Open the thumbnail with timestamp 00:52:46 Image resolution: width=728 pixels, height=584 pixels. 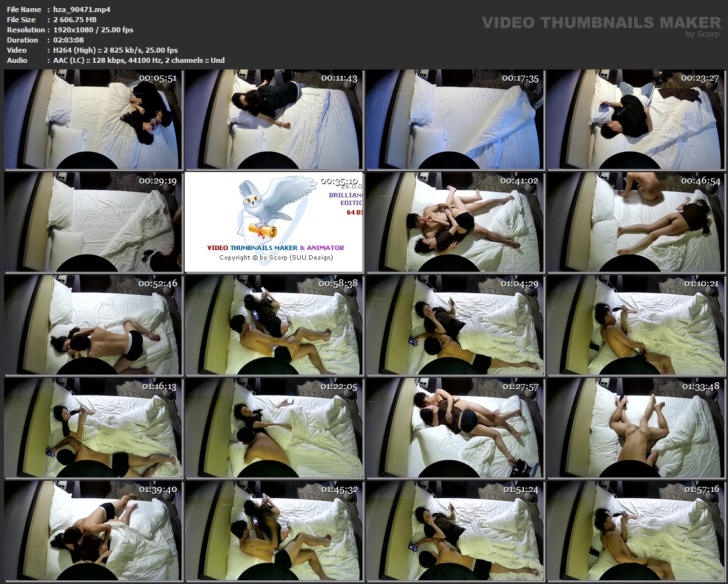click(x=93, y=325)
